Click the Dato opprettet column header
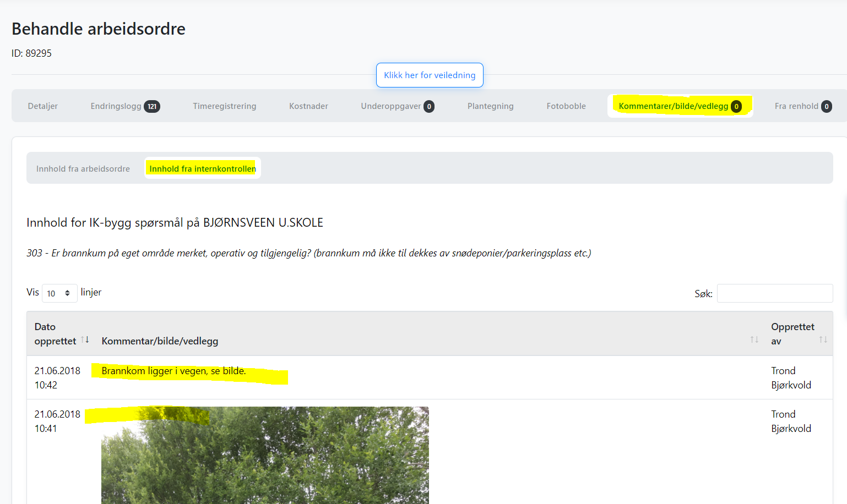Viewport: 847px width, 504px height. [55, 334]
